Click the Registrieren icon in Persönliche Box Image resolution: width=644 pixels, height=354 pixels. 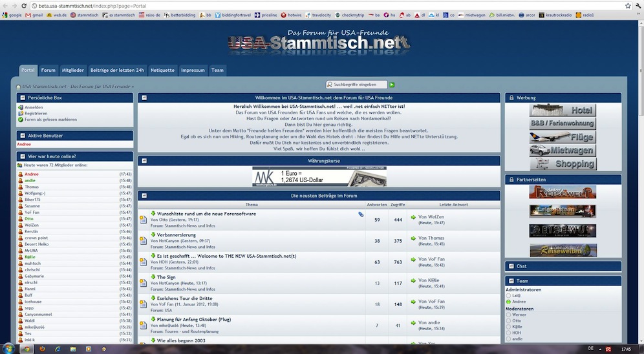21,113
